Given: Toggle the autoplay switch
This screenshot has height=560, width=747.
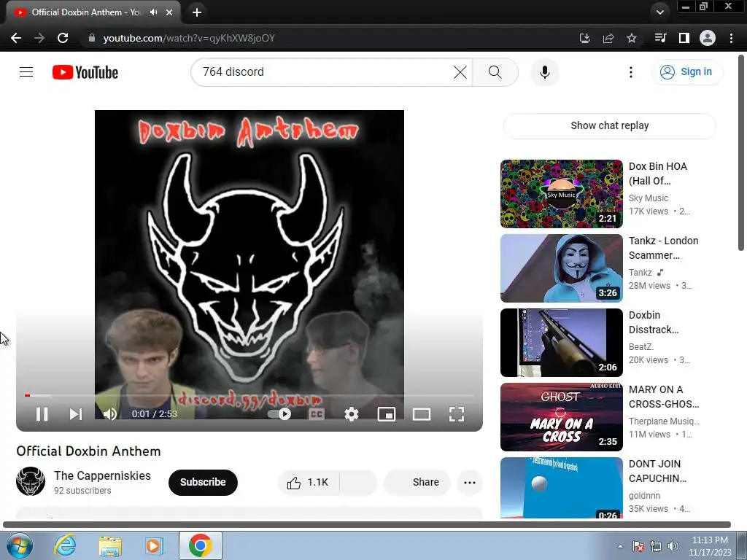Looking at the screenshot, I should point(279,414).
